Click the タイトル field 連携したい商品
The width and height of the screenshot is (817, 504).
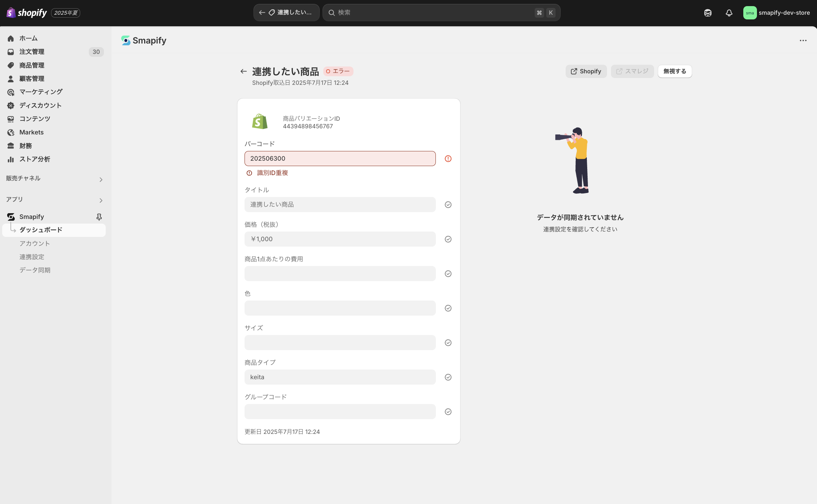pyautogui.click(x=340, y=205)
